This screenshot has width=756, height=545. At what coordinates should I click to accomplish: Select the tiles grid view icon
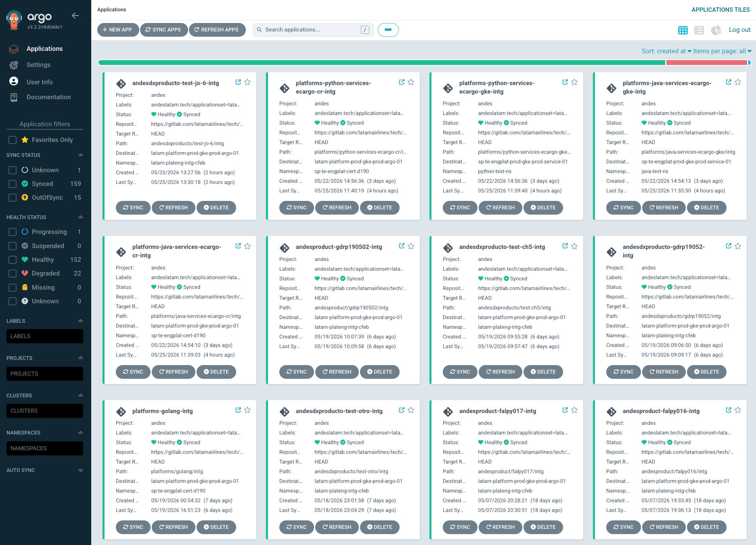(683, 30)
